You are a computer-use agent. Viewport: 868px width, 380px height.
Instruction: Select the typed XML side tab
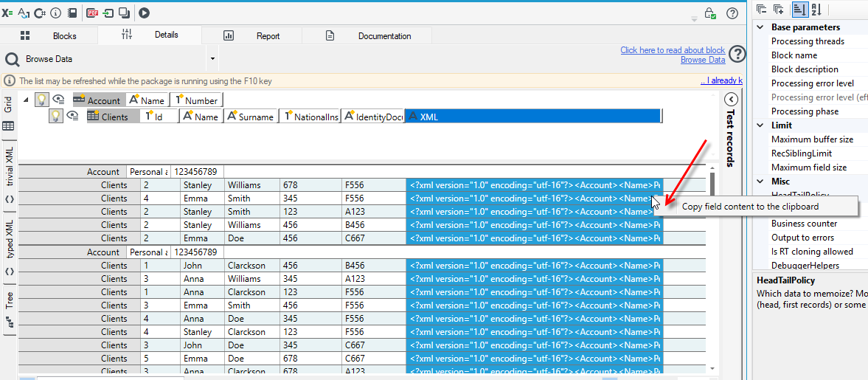pos(10,248)
